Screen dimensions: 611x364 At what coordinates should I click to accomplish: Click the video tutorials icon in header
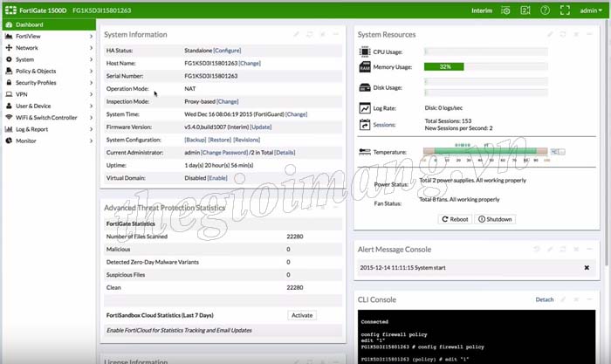click(x=525, y=10)
